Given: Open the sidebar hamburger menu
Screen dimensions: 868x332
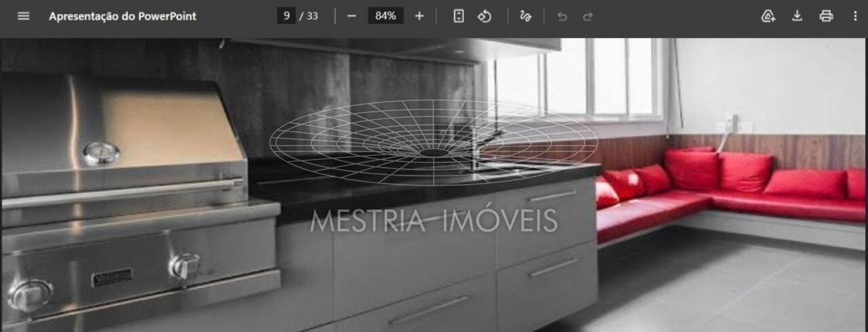Looking at the screenshot, I should coord(23,16).
